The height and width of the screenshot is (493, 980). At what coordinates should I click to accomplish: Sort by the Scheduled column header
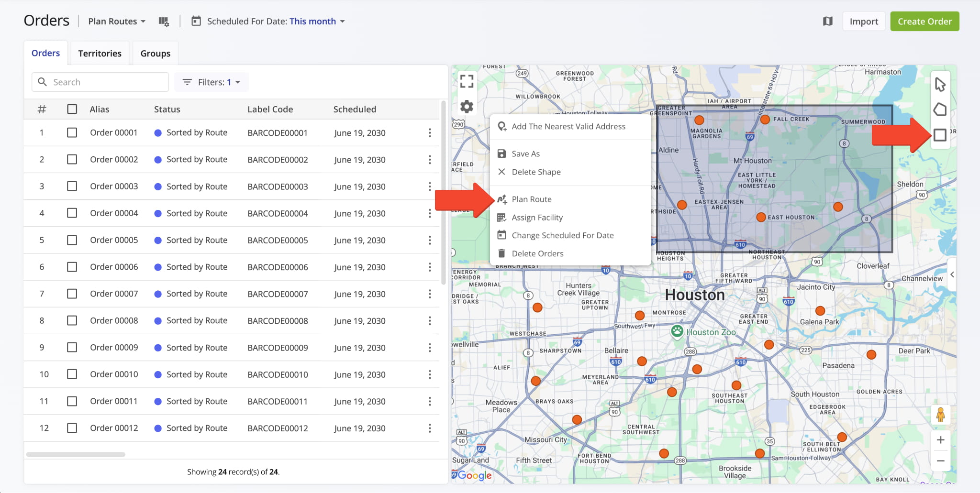coord(355,109)
